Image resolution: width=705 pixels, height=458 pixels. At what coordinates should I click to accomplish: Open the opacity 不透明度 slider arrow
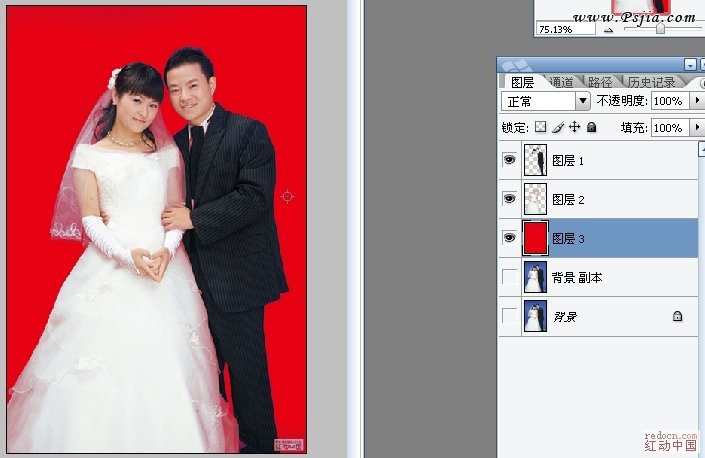pos(697,101)
